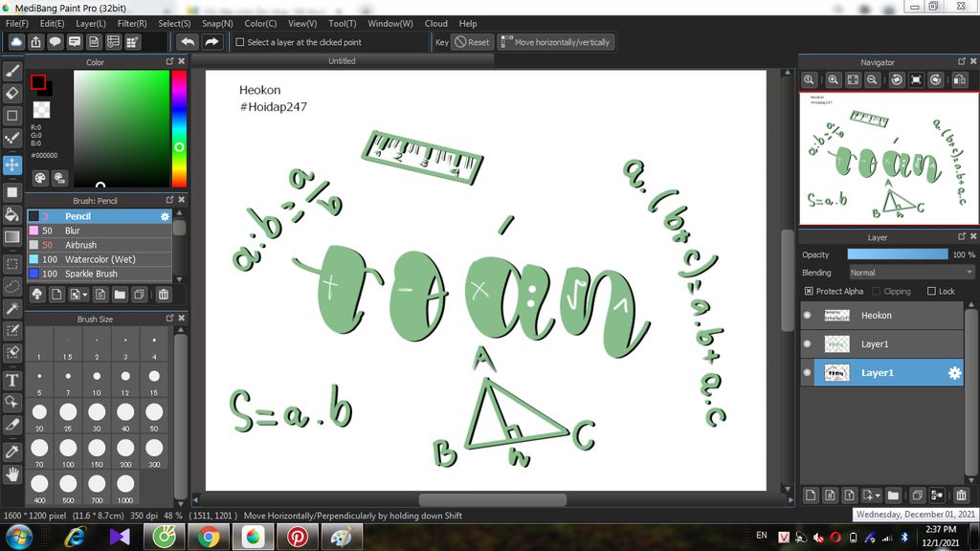Toggle visibility of selected bottom Layer1
Image resolution: width=980 pixels, height=551 pixels.
pos(807,373)
